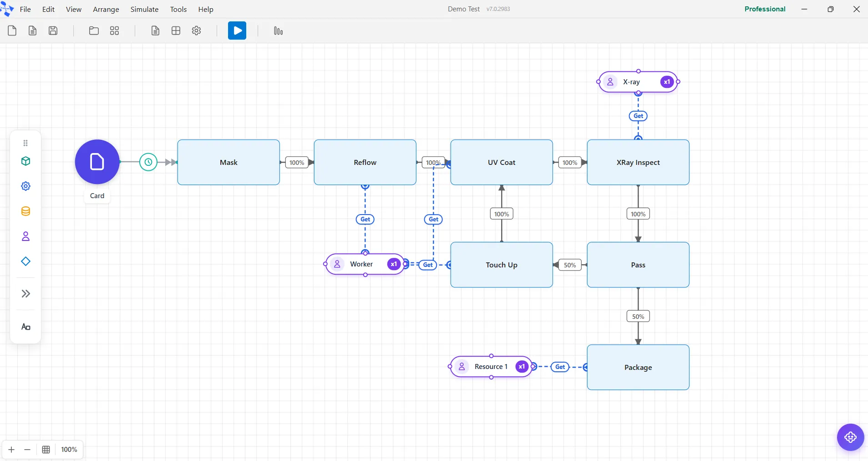Save the model with the floppy icon
Viewport: 868px width, 461px height.
click(53, 31)
